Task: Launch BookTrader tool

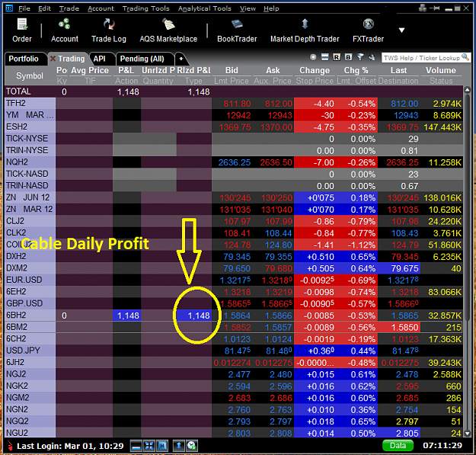Action: point(237,30)
